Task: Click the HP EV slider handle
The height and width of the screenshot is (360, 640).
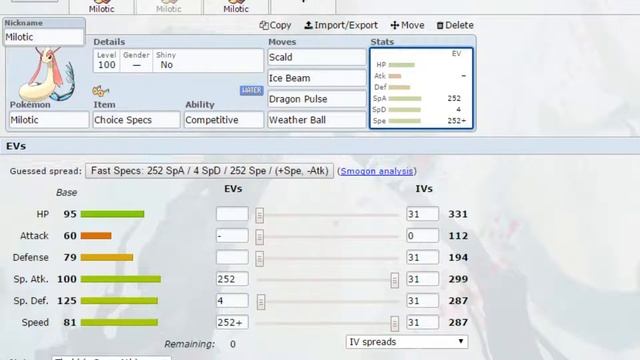Action: (260, 215)
